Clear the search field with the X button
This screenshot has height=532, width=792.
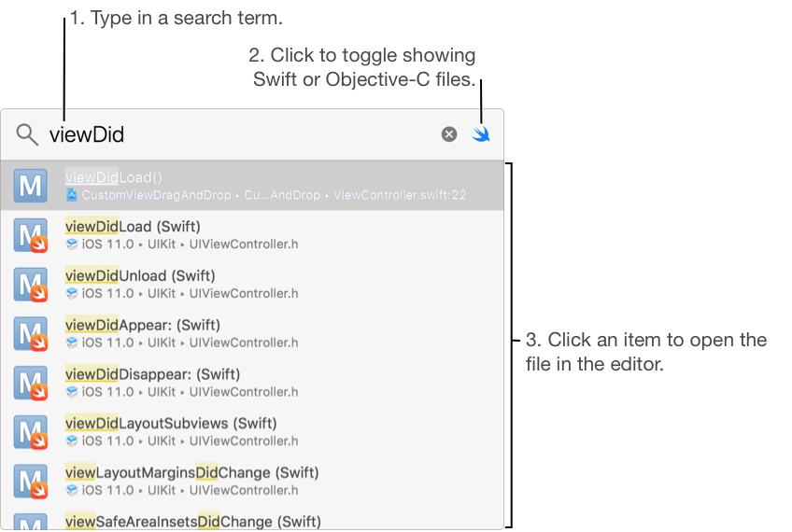(x=449, y=134)
